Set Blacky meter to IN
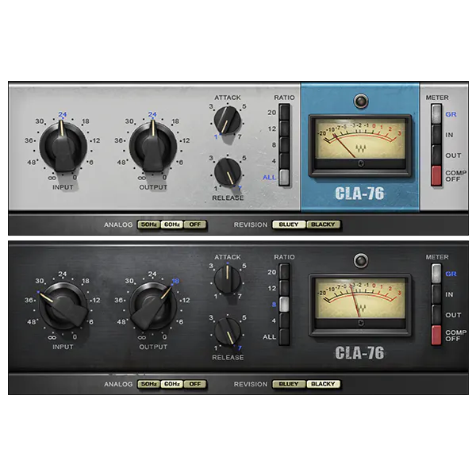This screenshot has width=476, height=476. pyautogui.click(x=436, y=294)
